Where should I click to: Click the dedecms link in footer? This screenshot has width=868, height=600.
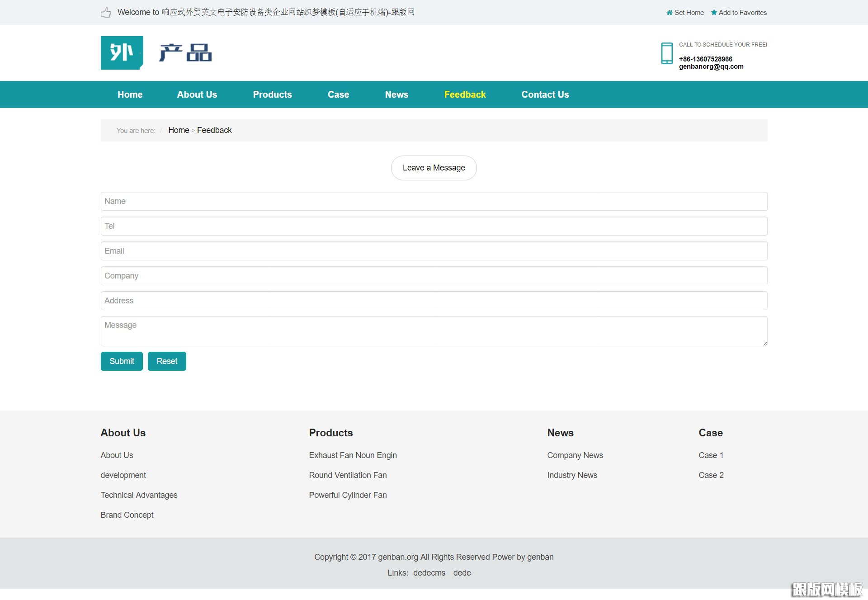[429, 573]
